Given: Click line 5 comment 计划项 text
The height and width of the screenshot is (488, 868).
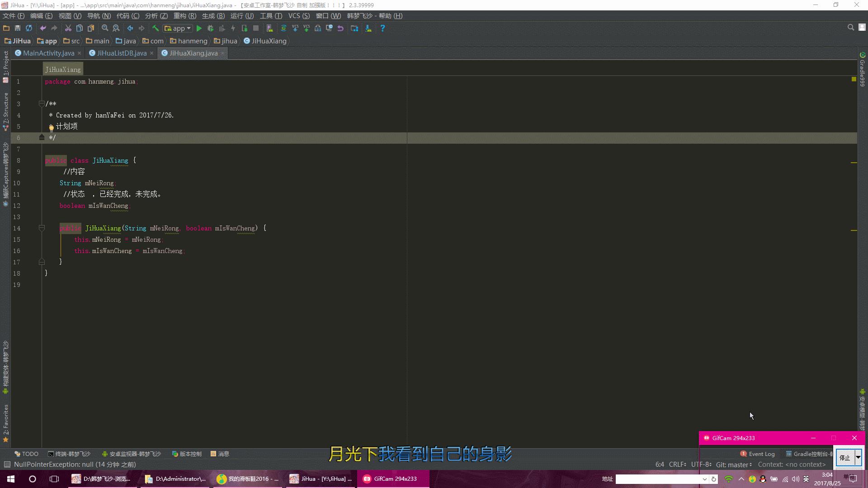Looking at the screenshot, I should [x=67, y=126].
